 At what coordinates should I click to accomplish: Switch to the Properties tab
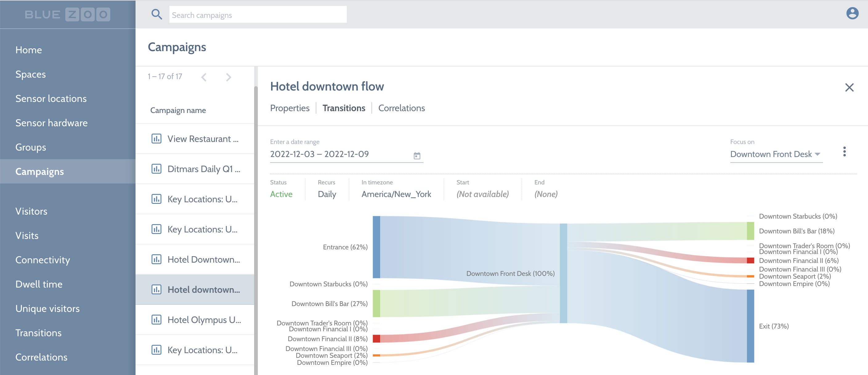pyautogui.click(x=290, y=108)
